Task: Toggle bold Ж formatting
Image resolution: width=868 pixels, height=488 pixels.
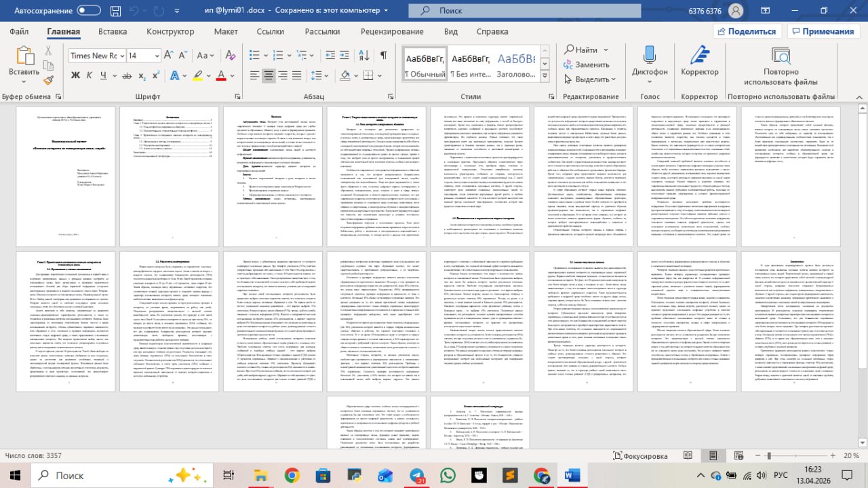Action: pyautogui.click(x=75, y=75)
